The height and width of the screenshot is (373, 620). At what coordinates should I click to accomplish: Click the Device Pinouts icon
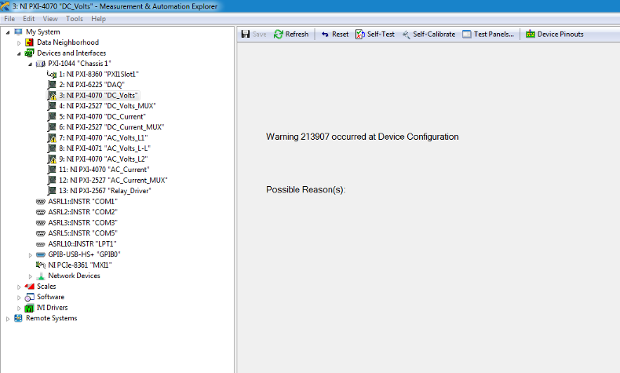click(530, 34)
